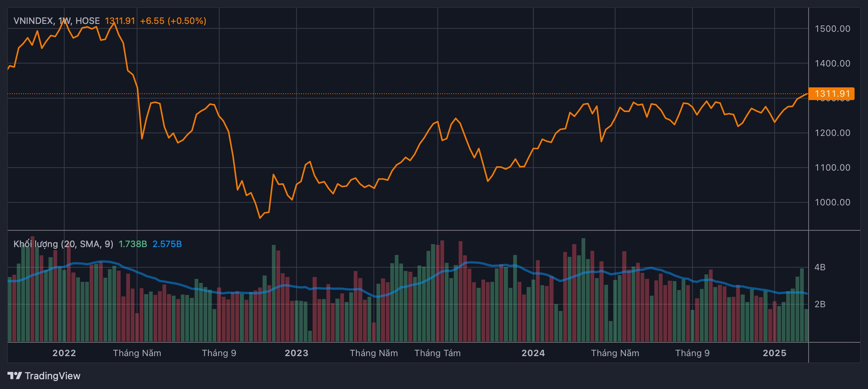Viewport: 868px width, 389px height.
Task: Click the 1100.00 price axis label
Action: [x=832, y=167]
